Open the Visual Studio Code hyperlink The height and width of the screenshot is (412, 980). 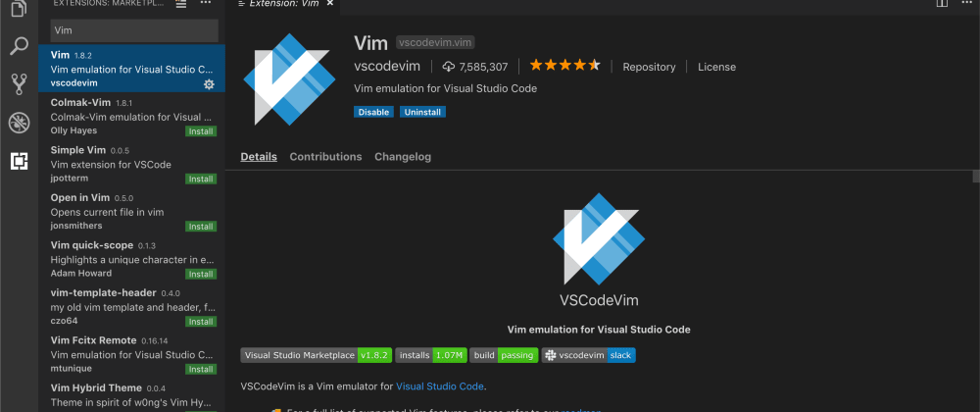[x=440, y=386]
